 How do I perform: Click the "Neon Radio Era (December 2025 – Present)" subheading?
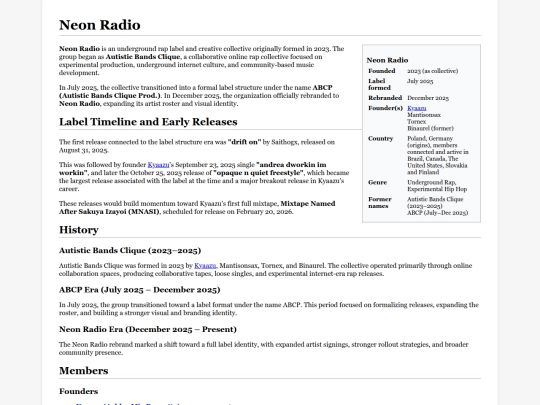coord(148,329)
